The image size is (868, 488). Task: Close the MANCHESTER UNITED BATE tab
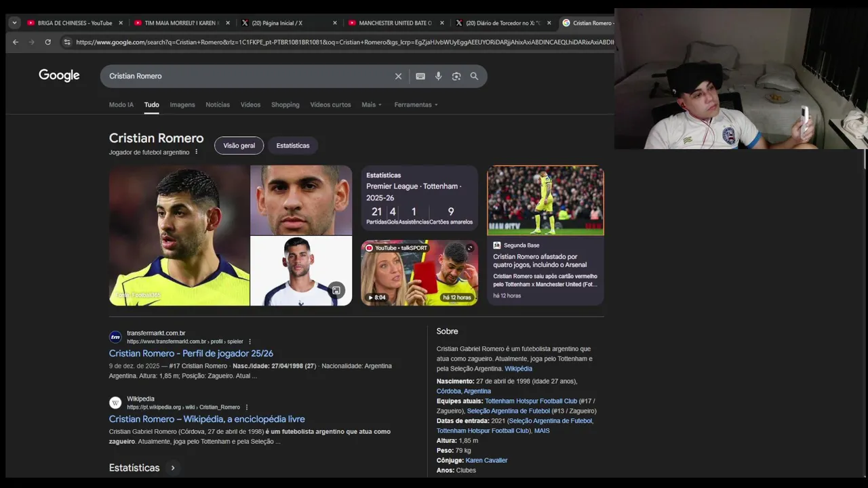[442, 23]
